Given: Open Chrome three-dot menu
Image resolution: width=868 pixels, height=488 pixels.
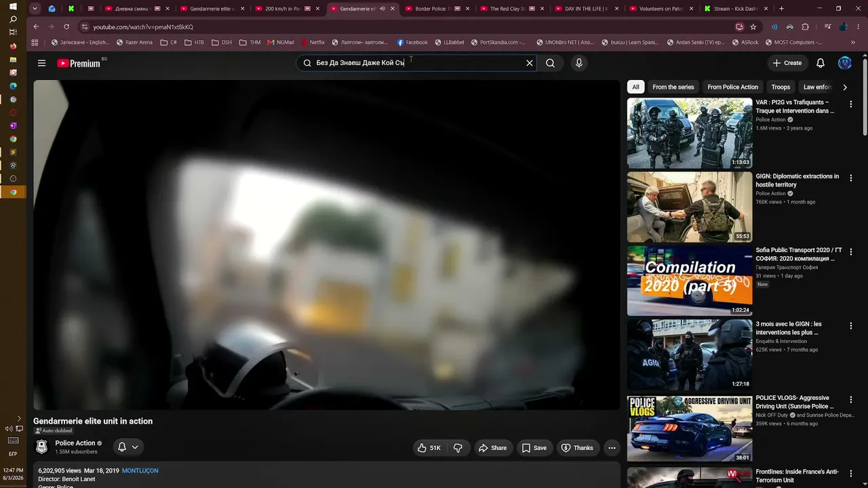Looking at the screenshot, I should (x=858, y=27).
